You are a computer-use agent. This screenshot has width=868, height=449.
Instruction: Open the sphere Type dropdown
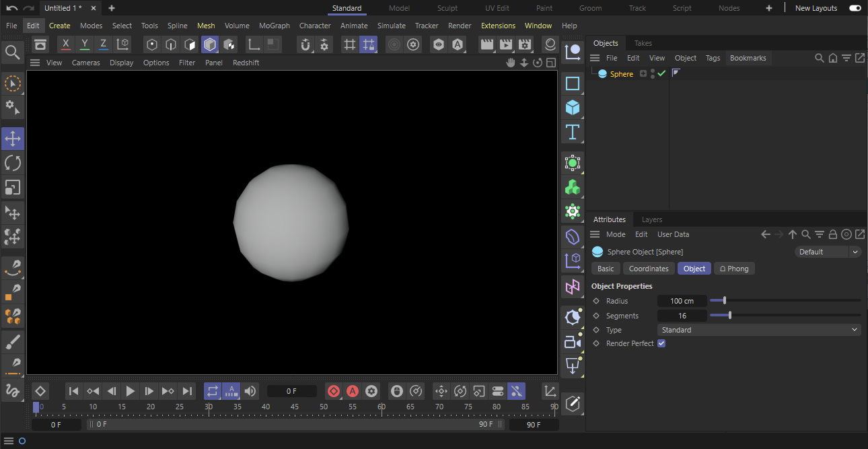tap(758, 330)
